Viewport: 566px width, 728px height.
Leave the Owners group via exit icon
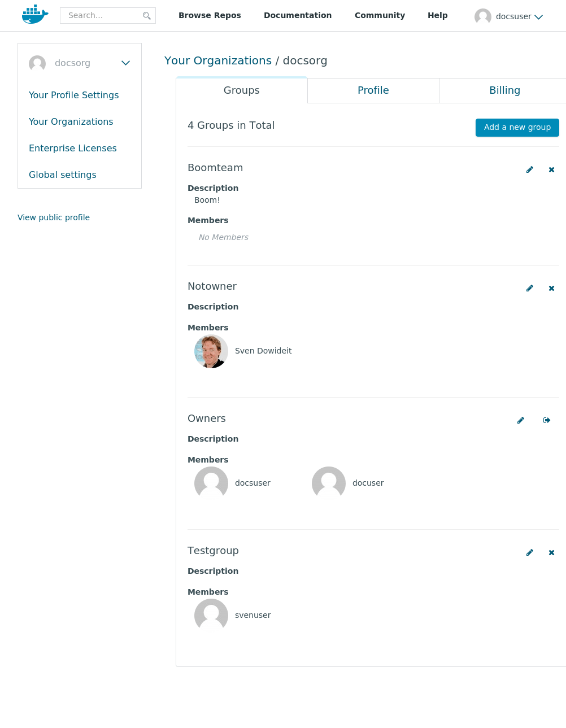547,420
